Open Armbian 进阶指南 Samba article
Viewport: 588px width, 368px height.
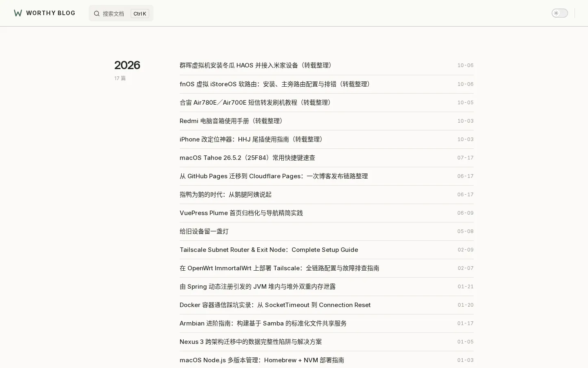click(x=263, y=323)
